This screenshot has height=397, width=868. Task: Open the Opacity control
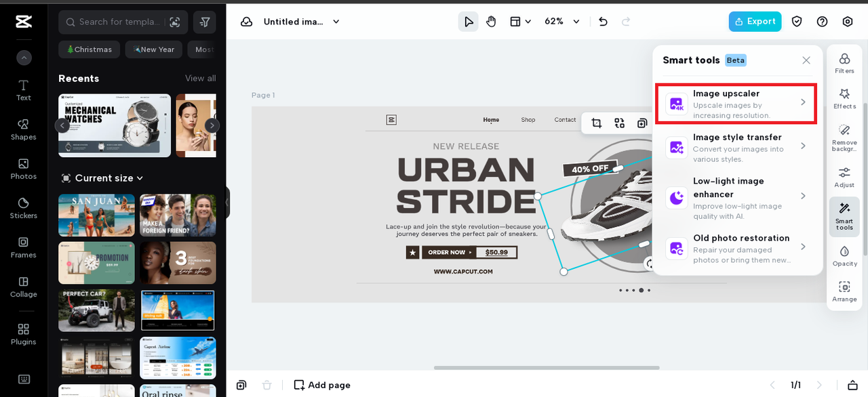click(844, 256)
